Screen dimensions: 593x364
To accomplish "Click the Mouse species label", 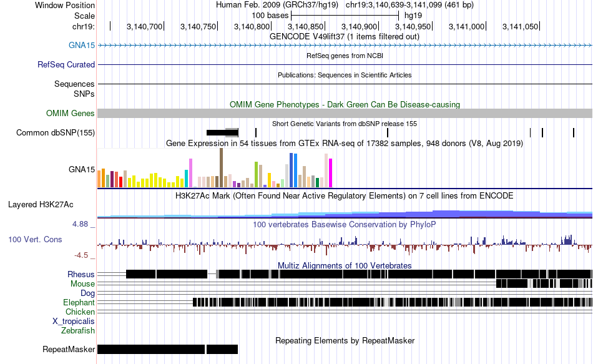I will click(x=82, y=284).
